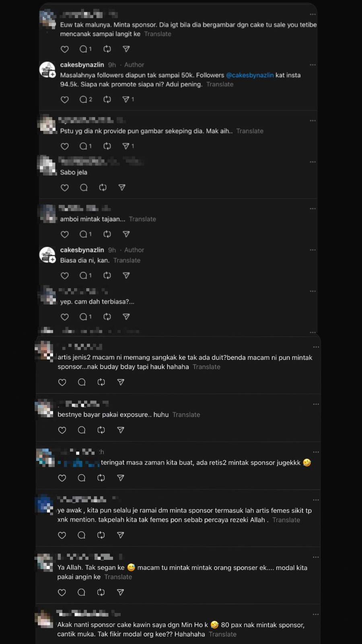Open more options for 'bestnye bayar' comment

316,404
